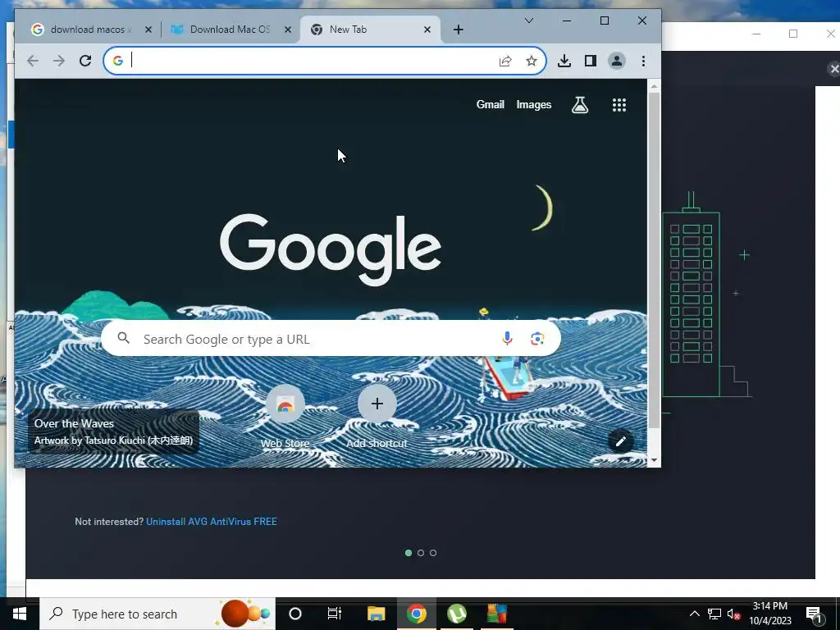This screenshot has height=630, width=840.
Task: Click the page's vertical scrollbar thumb
Action: (654, 260)
